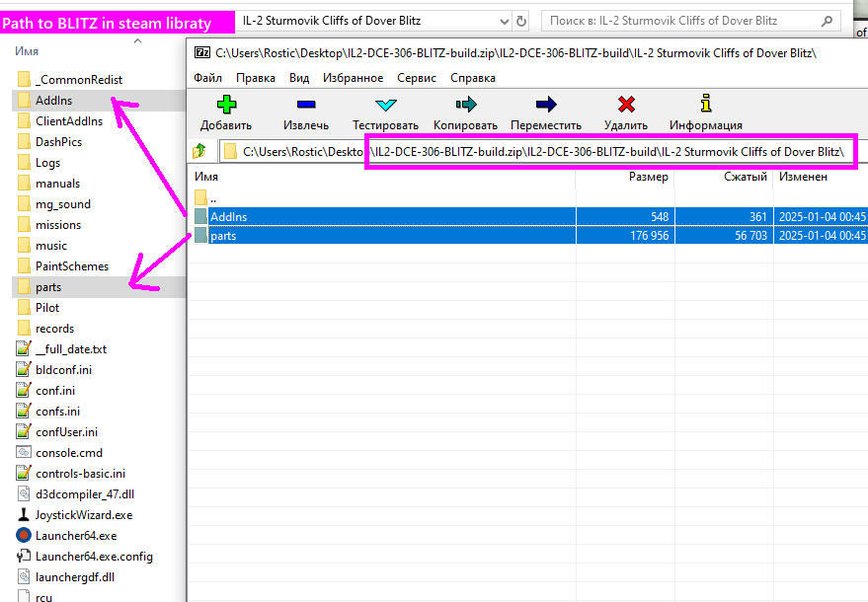
Task: Click the red X Delete icon
Action: 625,104
